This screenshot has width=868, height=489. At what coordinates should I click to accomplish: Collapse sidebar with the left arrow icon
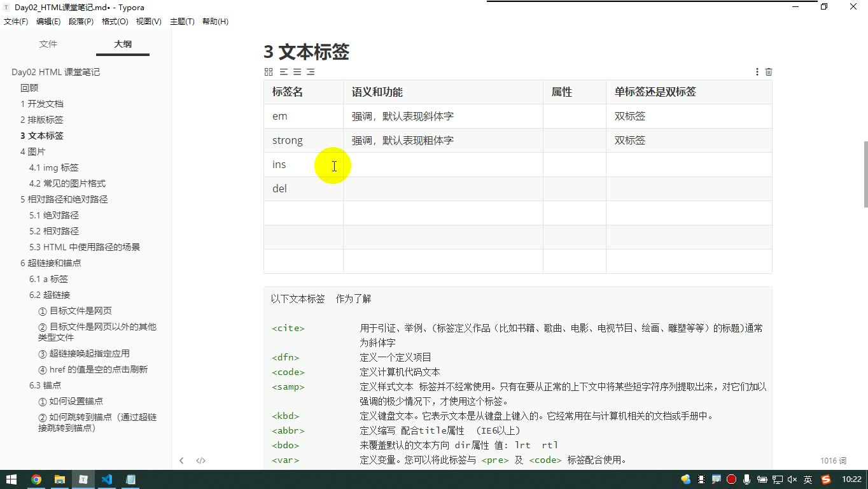point(181,460)
